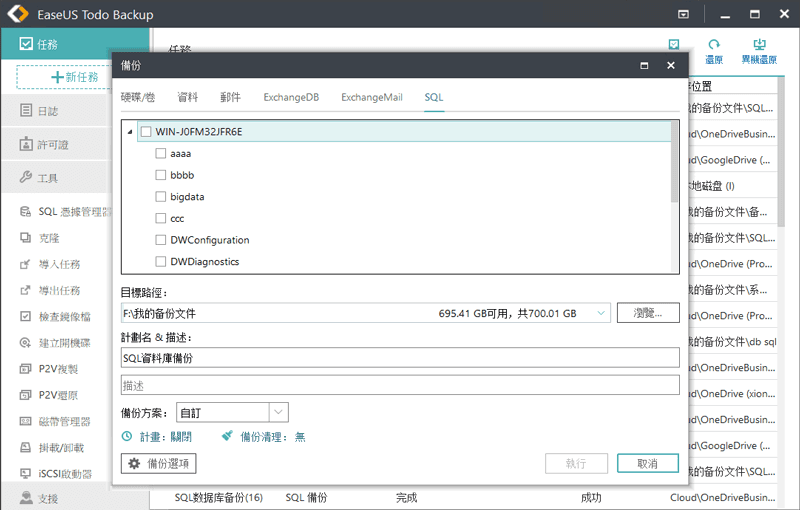Switch to the 硬碟/卷 tab
800x510 pixels.
[x=138, y=97]
